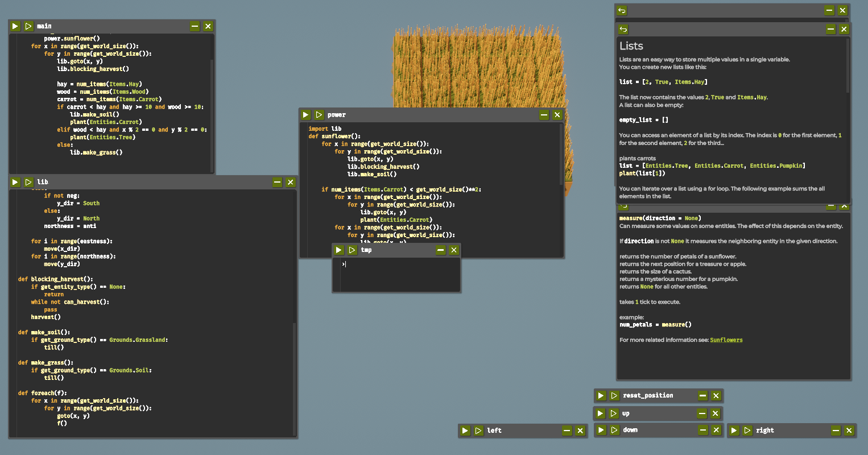Run the reset_position script
The width and height of the screenshot is (868, 455).
click(x=601, y=396)
